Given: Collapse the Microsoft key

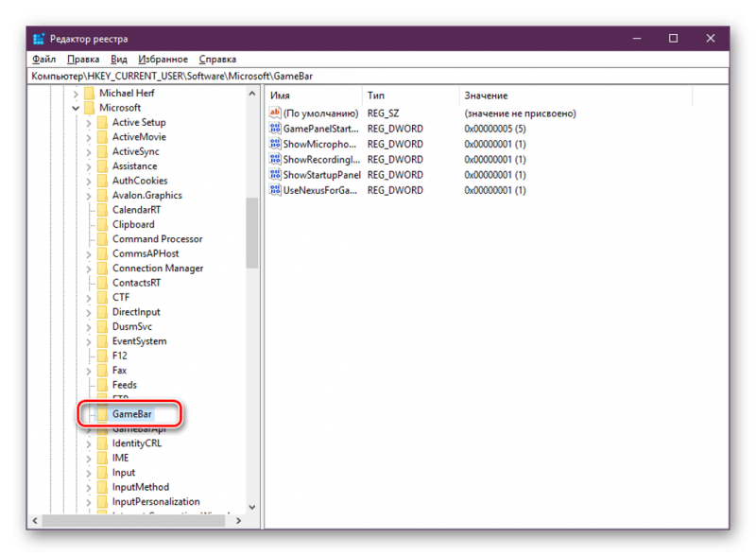Looking at the screenshot, I should click(x=76, y=108).
